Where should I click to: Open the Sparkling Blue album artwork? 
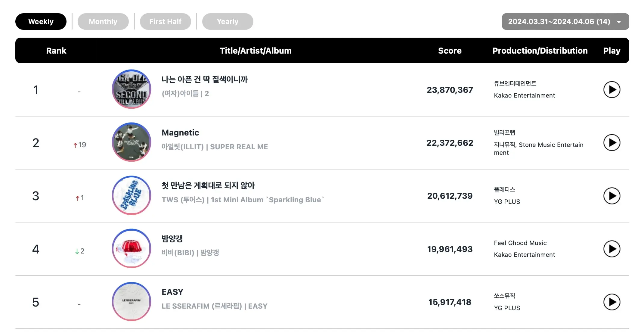[x=132, y=195]
